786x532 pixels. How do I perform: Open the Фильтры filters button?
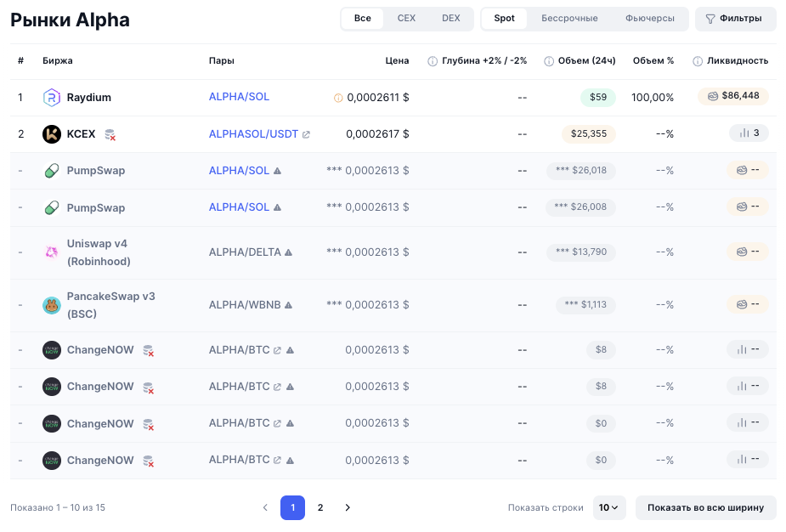[735, 19]
